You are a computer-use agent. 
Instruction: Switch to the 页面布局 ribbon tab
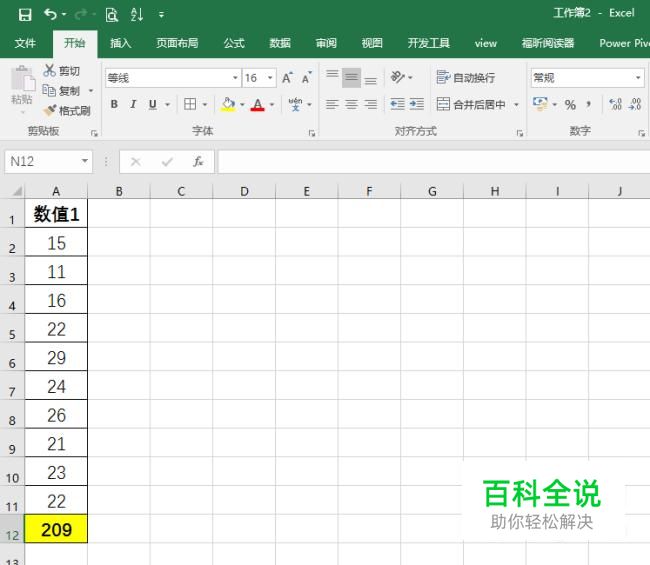click(x=177, y=43)
